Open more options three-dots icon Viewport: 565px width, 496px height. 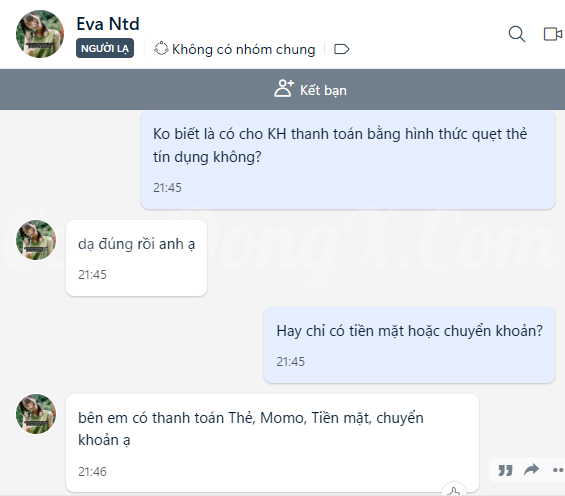558,470
